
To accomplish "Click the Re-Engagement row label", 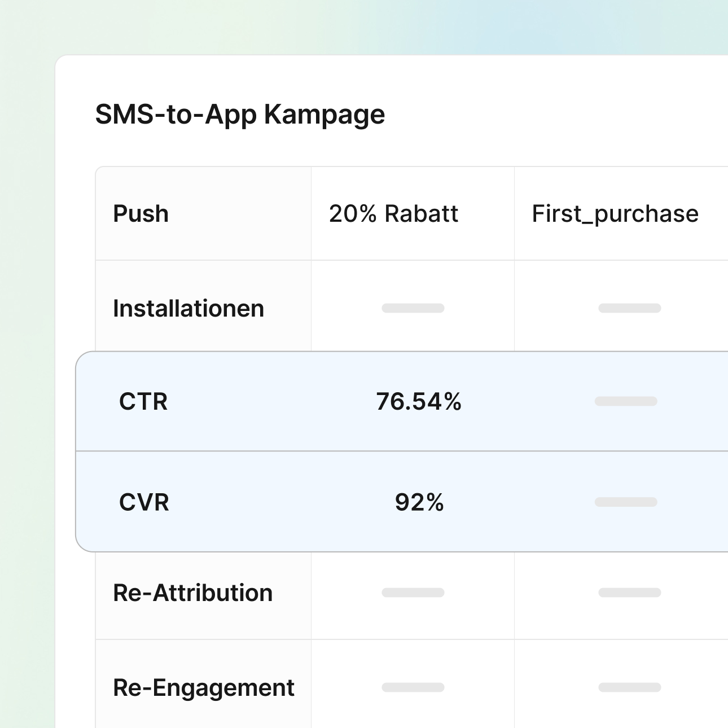I will click(204, 688).
